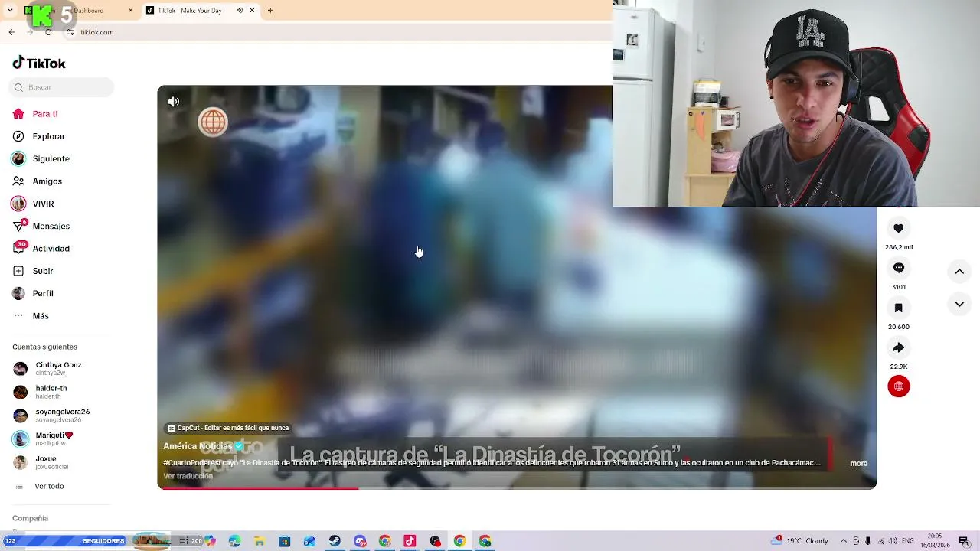This screenshot has width=980, height=551.
Task: Go forward in the browser
Action: (30, 32)
